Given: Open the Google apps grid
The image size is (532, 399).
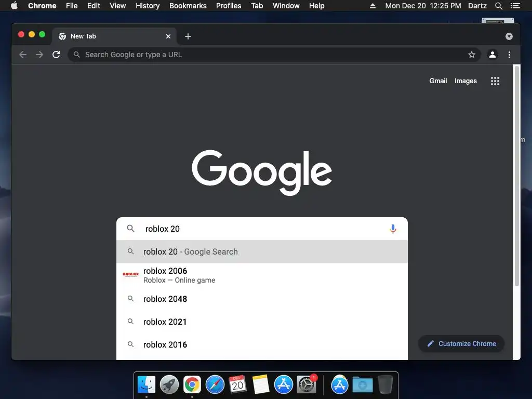Looking at the screenshot, I should [x=495, y=81].
